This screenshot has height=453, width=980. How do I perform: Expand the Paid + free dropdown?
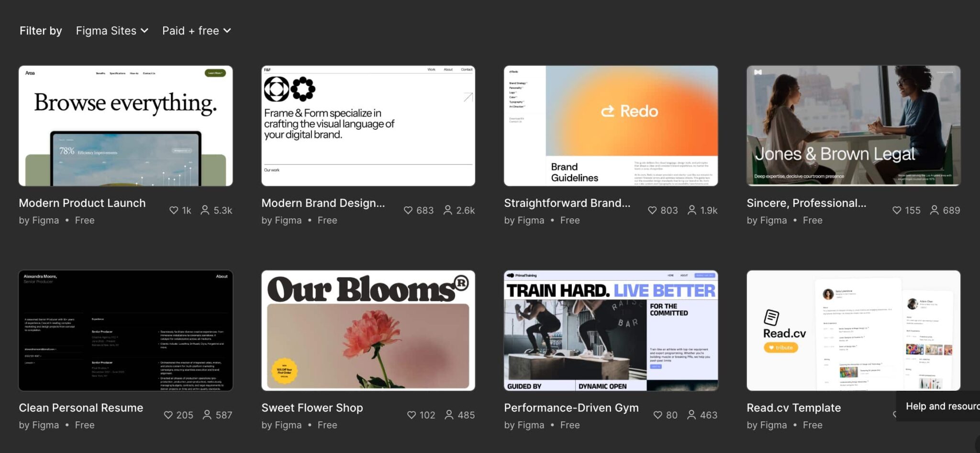(x=196, y=30)
